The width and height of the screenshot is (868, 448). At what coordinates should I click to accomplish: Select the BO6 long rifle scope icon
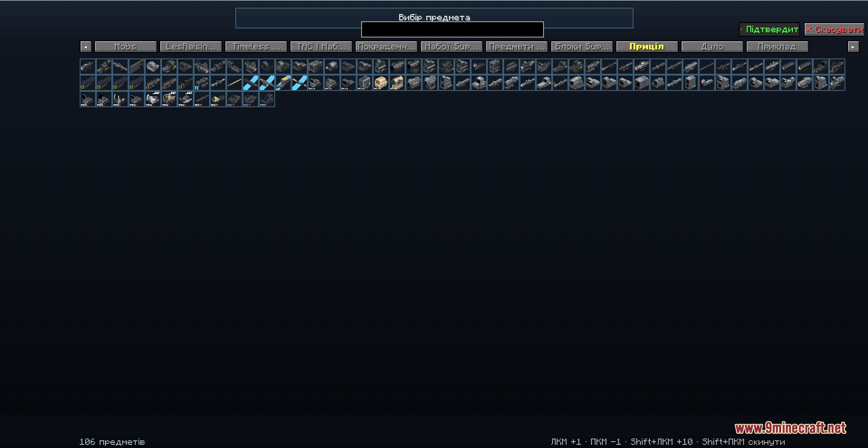click(x=202, y=99)
